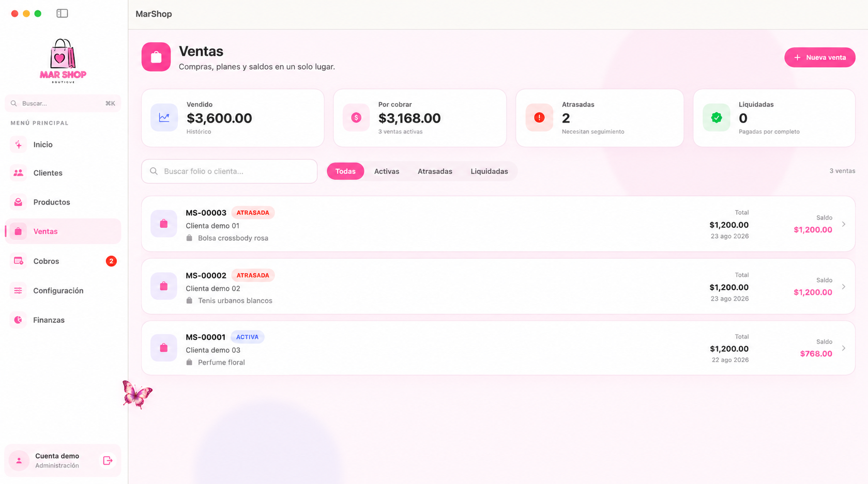Image resolution: width=868 pixels, height=484 pixels.
Task: Select folio text MS-00001
Action: click(x=205, y=337)
